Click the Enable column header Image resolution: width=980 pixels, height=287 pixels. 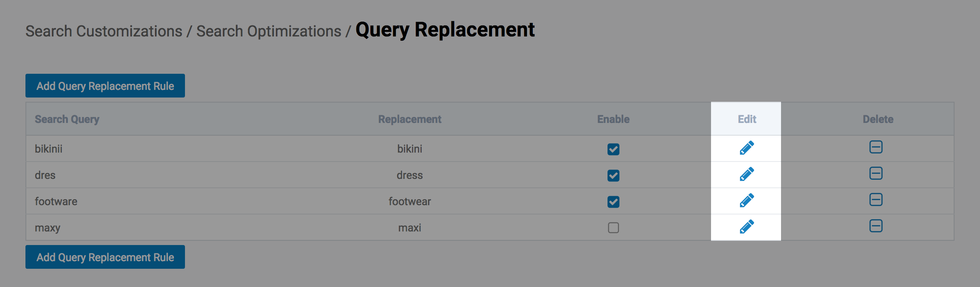pos(613,119)
